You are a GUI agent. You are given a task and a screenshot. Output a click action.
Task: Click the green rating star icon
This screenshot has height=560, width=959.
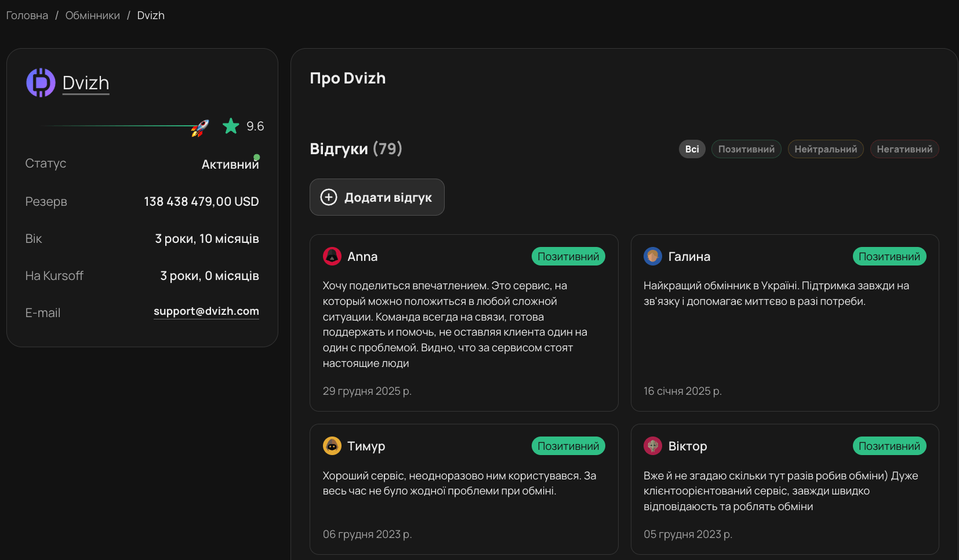pos(231,126)
